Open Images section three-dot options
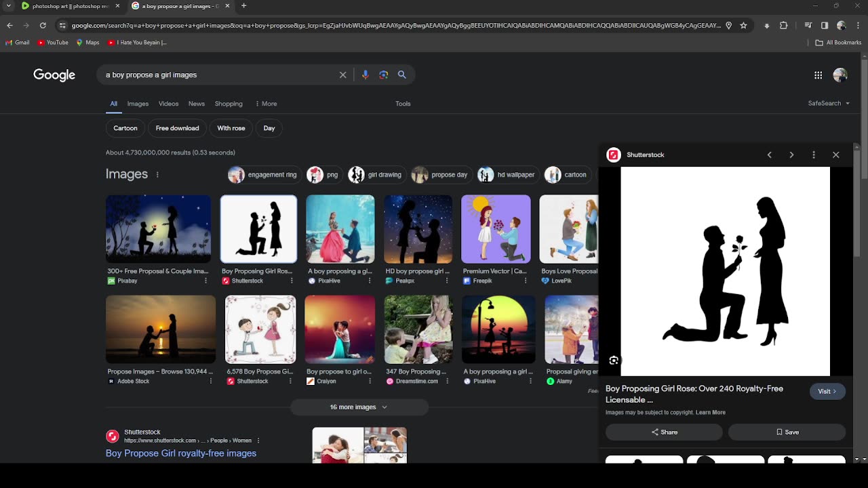868x488 pixels. click(157, 175)
